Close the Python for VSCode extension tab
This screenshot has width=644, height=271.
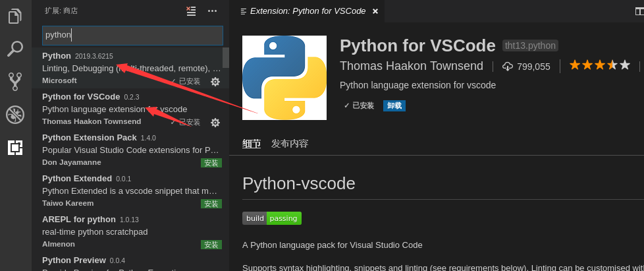tap(375, 11)
